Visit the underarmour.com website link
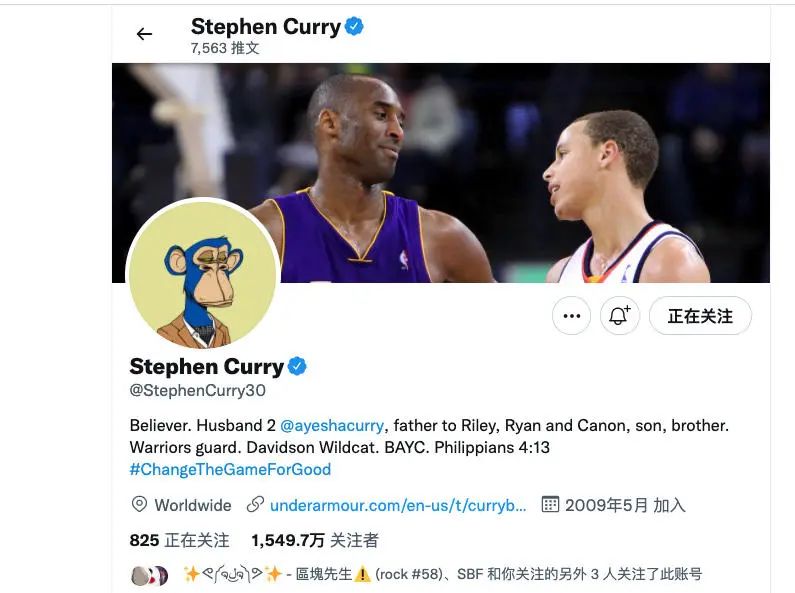Screen dimensions: 795x593 pyautogui.click(x=398, y=505)
